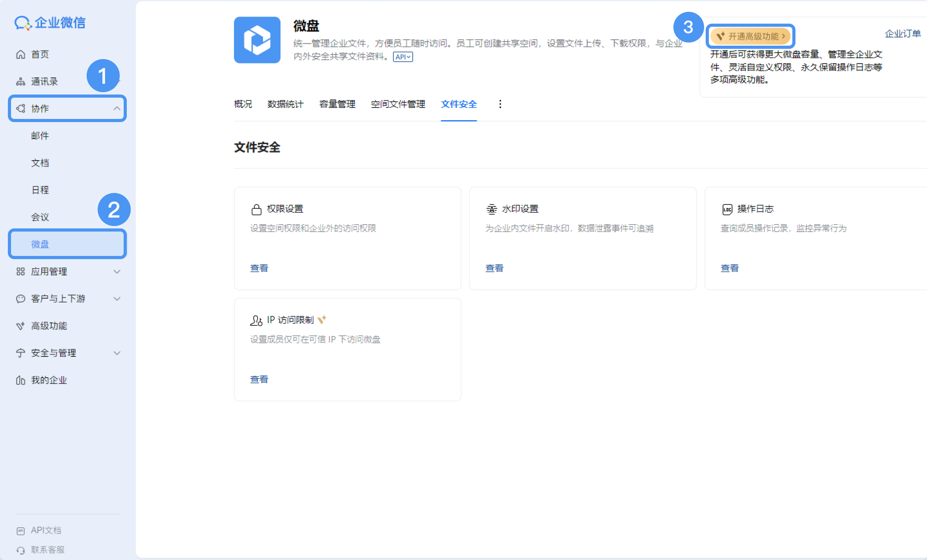Click the premium sparkle badge after IP 访问限制
927x560 pixels.
coord(322,319)
